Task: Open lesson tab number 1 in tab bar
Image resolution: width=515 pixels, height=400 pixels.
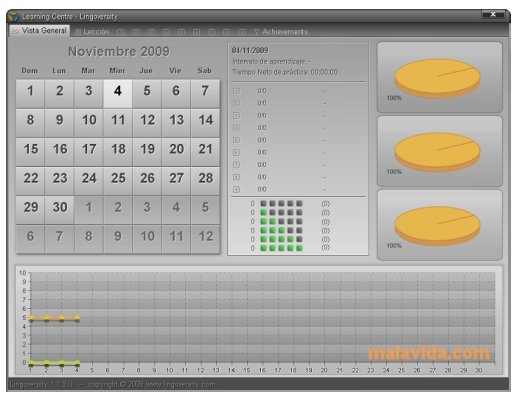Action: (x=121, y=32)
